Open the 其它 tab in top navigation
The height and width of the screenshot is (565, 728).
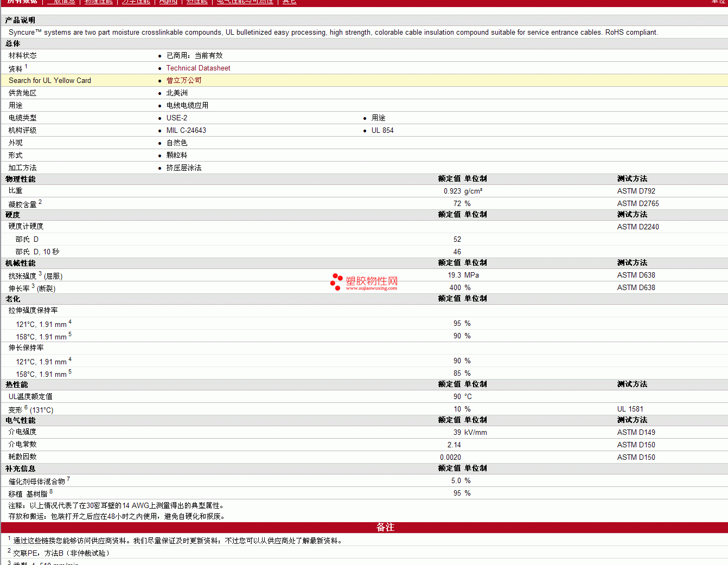pyautogui.click(x=290, y=2)
